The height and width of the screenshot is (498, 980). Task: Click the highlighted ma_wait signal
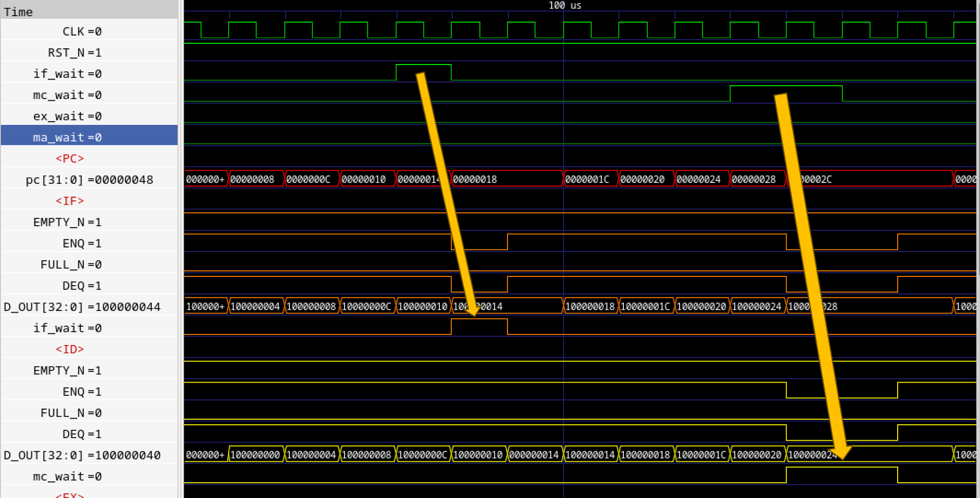(67, 137)
